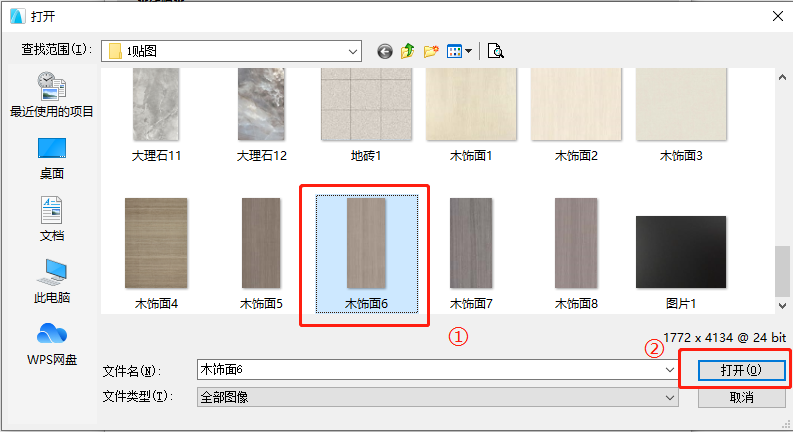Image resolution: width=793 pixels, height=432 pixels.
Task: Create a new folder
Action: pos(432,51)
